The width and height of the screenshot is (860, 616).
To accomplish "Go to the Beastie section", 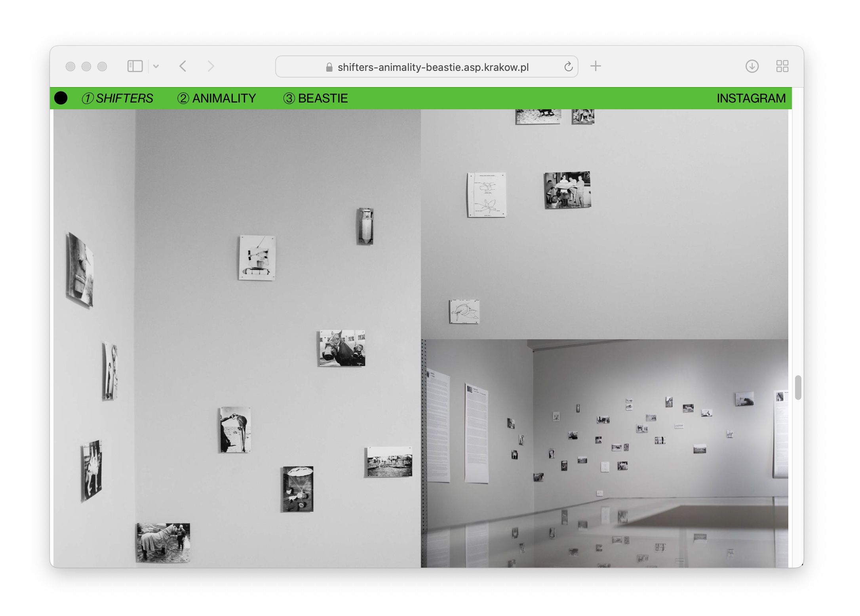I will point(316,98).
